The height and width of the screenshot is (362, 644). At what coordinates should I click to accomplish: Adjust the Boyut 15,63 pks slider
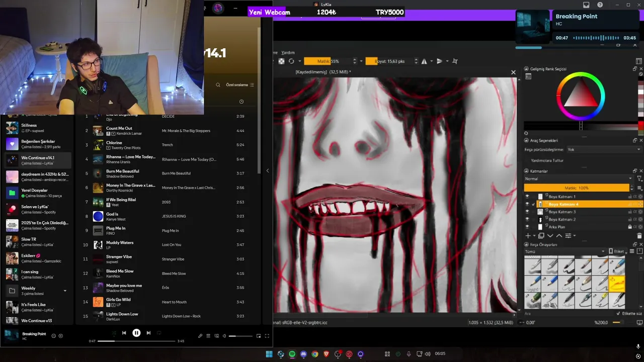(389, 61)
